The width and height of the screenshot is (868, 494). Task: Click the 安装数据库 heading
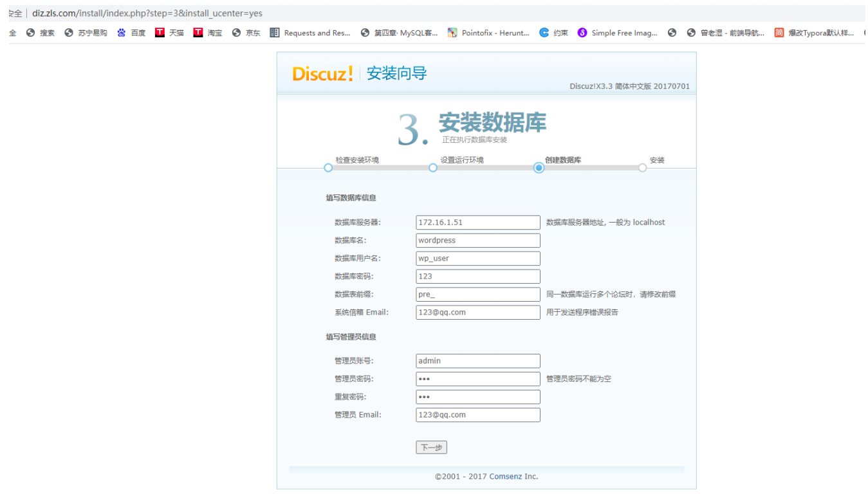(493, 122)
